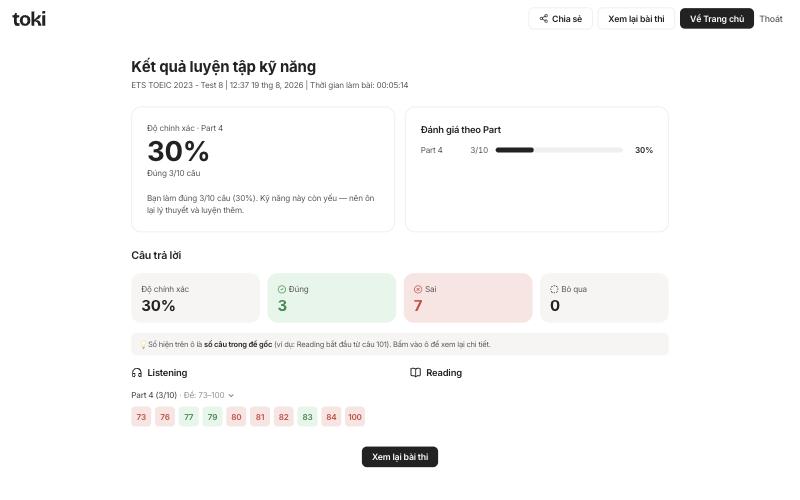
Task: Click the dashed circle icon on Bỏ qua card
Action: pyautogui.click(x=554, y=289)
